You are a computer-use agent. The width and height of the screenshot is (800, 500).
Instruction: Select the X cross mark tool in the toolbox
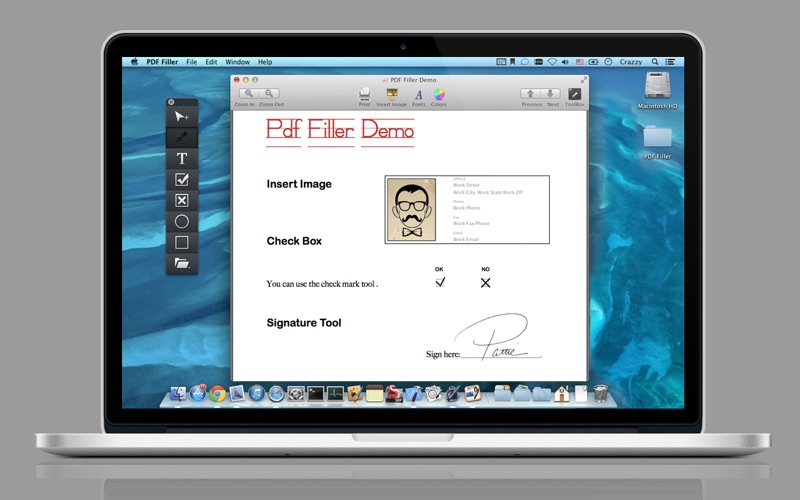click(182, 201)
